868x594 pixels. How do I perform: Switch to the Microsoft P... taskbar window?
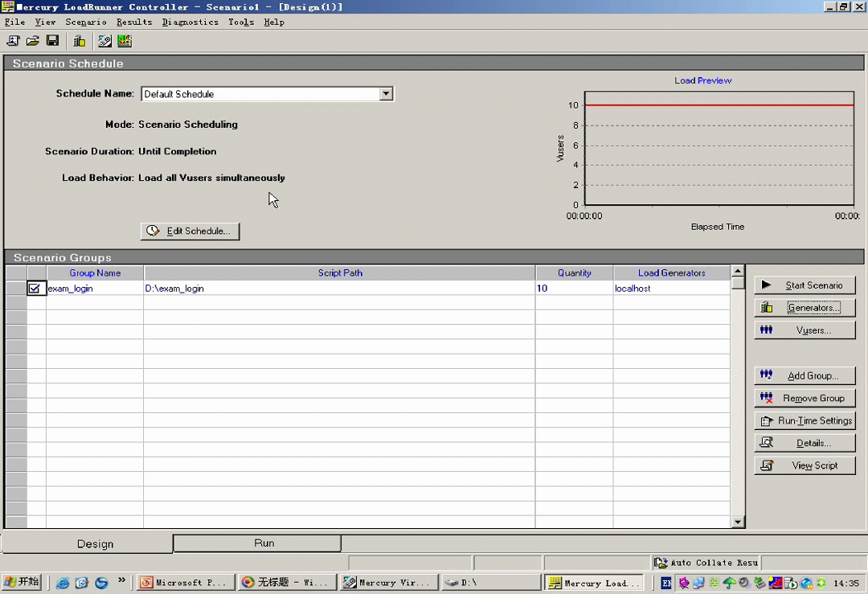tap(186, 583)
